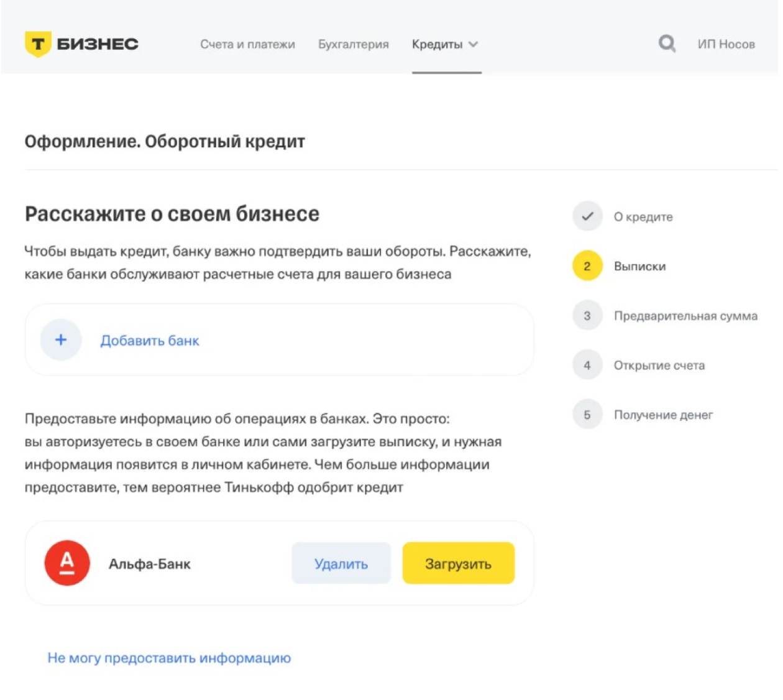Open the Бухгалтерия menu
The height and width of the screenshot is (700, 783).
click(354, 45)
